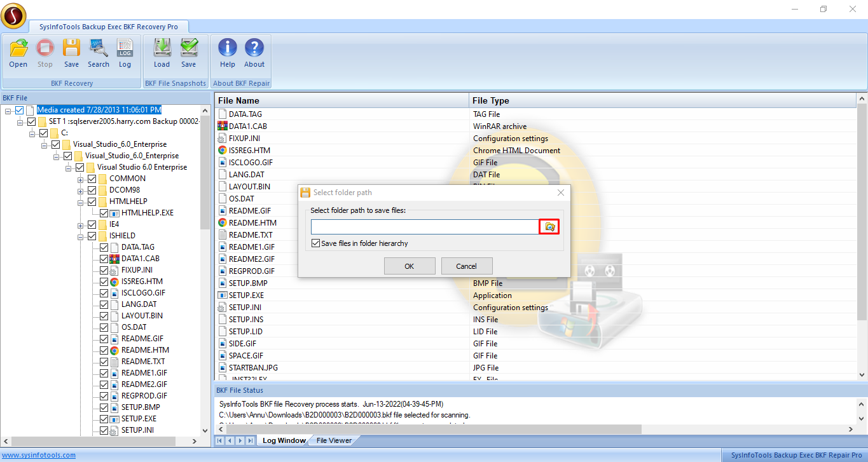Open the Search tool
868x462 pixels.
pyautogui.click(x=99, y=53)
